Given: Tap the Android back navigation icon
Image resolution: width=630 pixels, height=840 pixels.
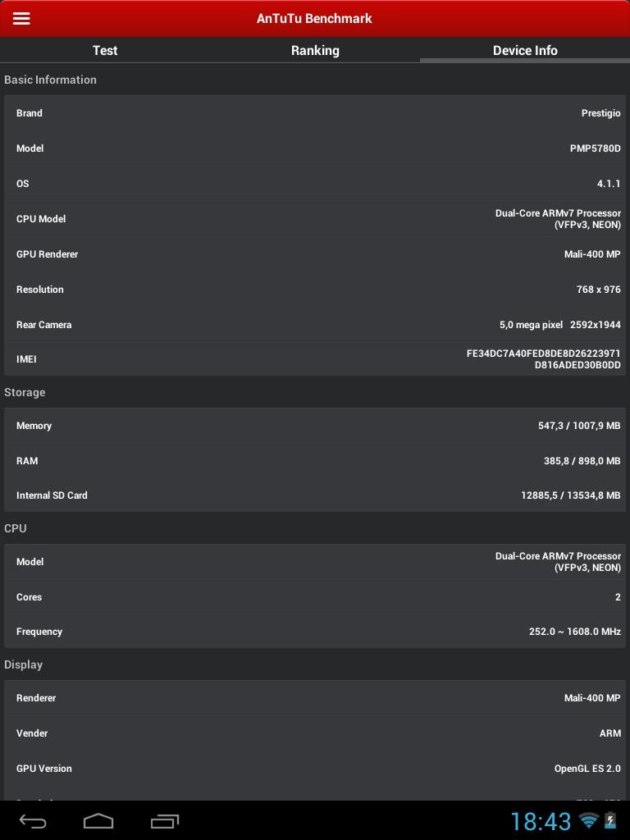Looking at the screenshot, I should coord(33,820).
